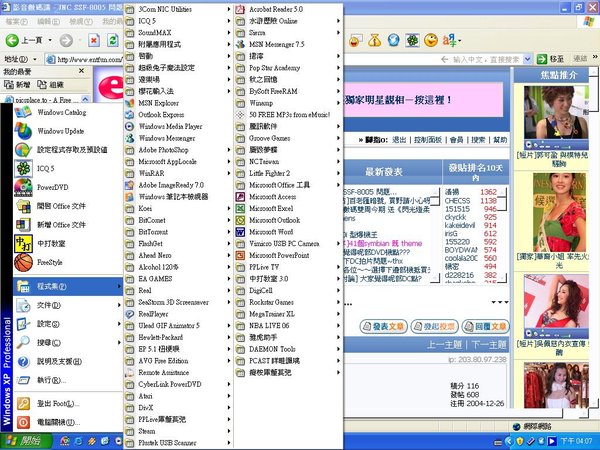
Task: Expand the Pop Star Academy folder
Action: coord(288,68)
